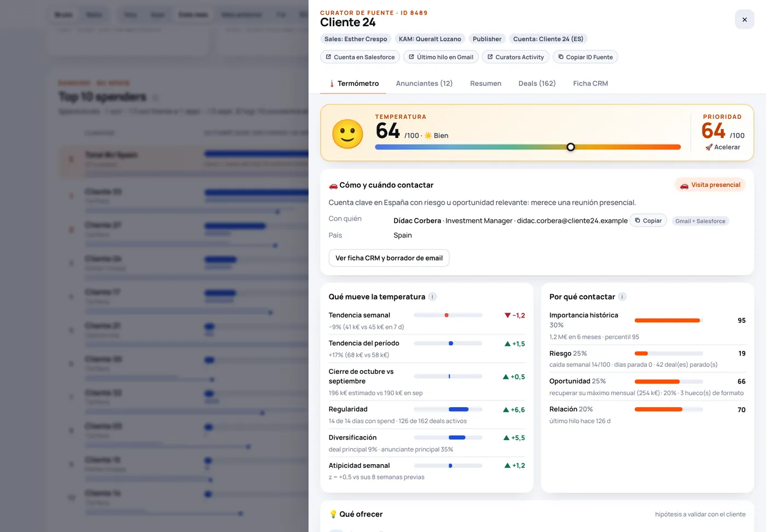This screenshot has width=766, height=532.
Task: Click the Importancia histórica score bar
Action: click(669, 320)
